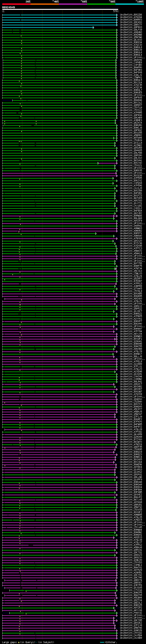Open hit UniRef100_C5YJ45
146x644 pixels.
(131, 527)
